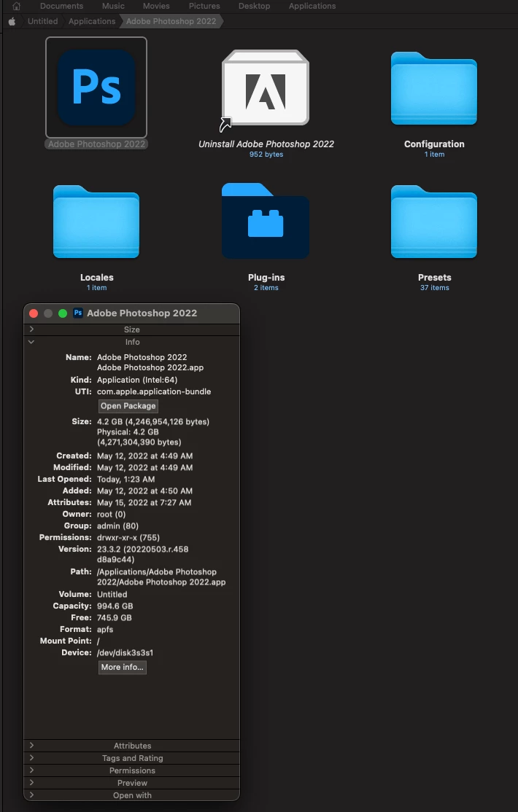Select the Locales folder icon

click(96, 222)
